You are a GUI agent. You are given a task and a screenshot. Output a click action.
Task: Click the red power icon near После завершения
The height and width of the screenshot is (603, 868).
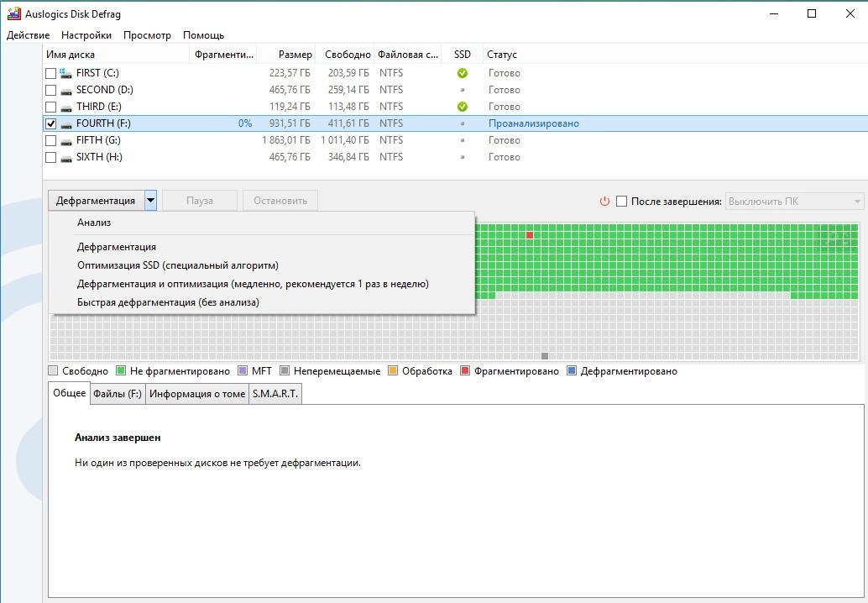click(x=604, y=201)
